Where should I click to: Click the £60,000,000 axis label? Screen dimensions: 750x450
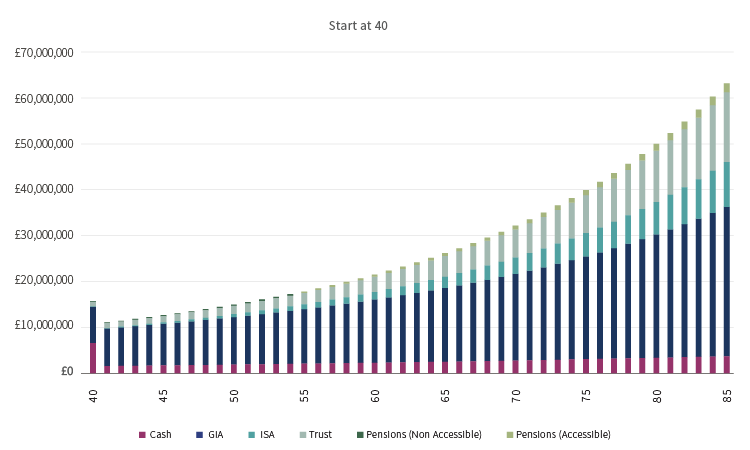pyautogui.click(x=44, y=99)
